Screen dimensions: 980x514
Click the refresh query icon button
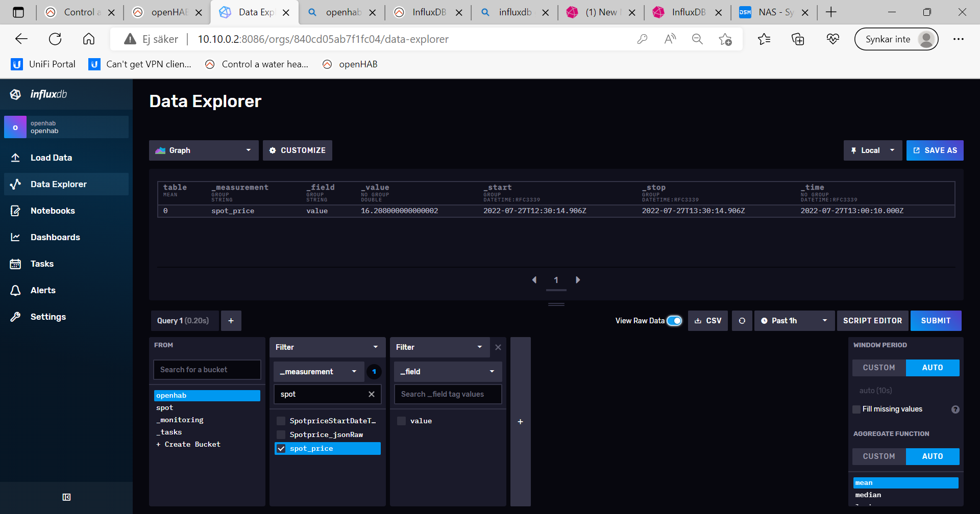point(742,321)
